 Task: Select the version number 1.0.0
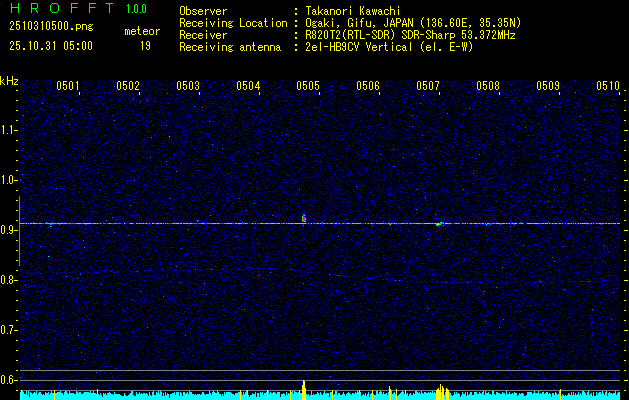136,8
